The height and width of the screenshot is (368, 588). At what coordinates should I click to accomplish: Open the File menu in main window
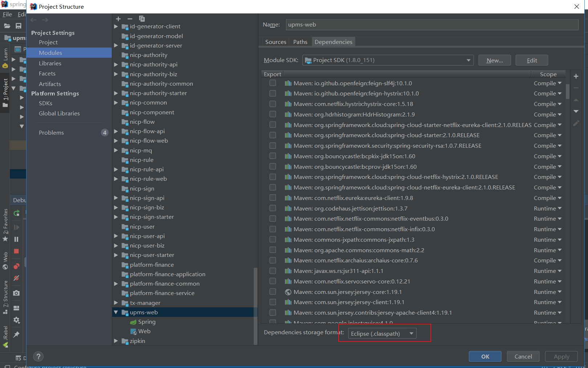[x=7, y=15]
